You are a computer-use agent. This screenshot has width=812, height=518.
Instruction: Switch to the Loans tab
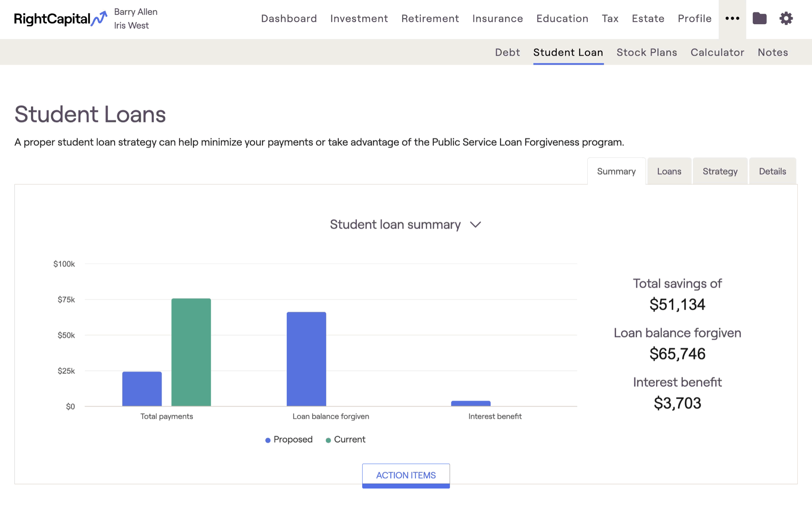(669, 171)
